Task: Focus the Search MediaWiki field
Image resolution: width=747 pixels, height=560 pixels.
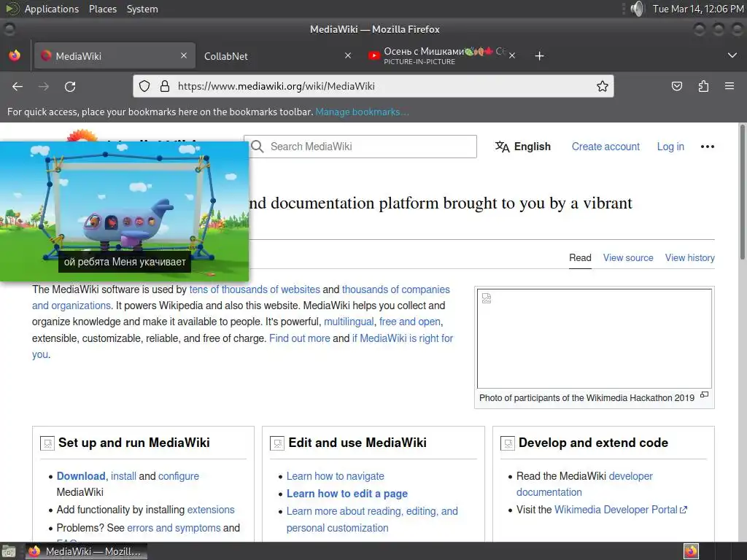Action: click(x=360, y=147)
